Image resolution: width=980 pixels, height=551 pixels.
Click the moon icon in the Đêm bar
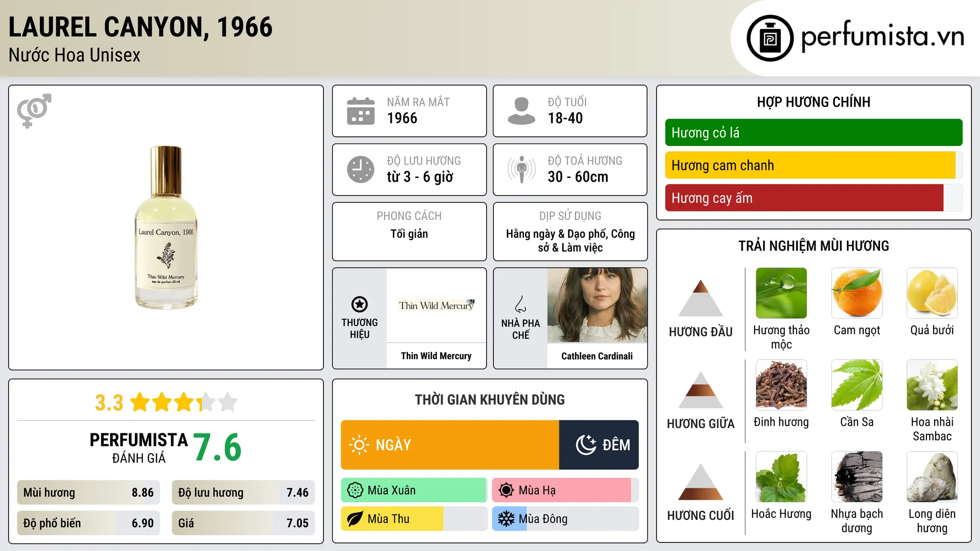[586, 445]
